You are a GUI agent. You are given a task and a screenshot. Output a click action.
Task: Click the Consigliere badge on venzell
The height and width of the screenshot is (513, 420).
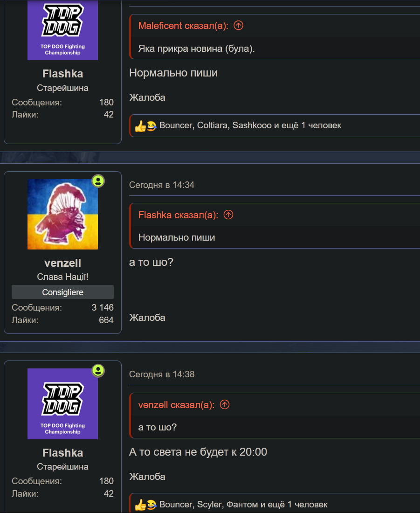click(63, 292)
